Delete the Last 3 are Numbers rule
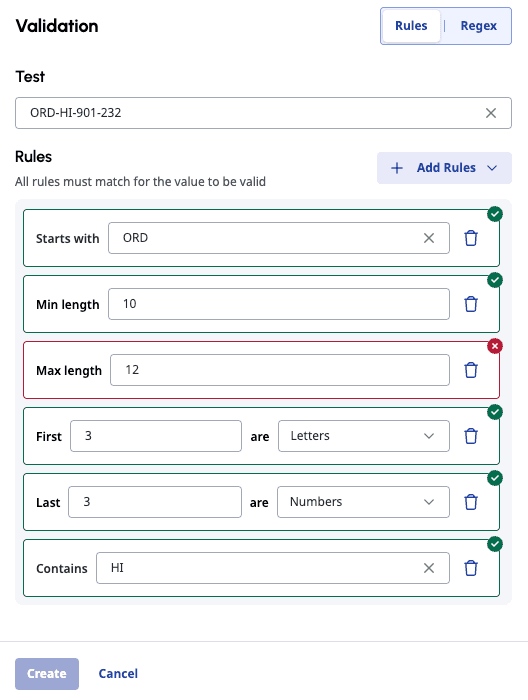This screenshot has height=700, width=528. 471,502
